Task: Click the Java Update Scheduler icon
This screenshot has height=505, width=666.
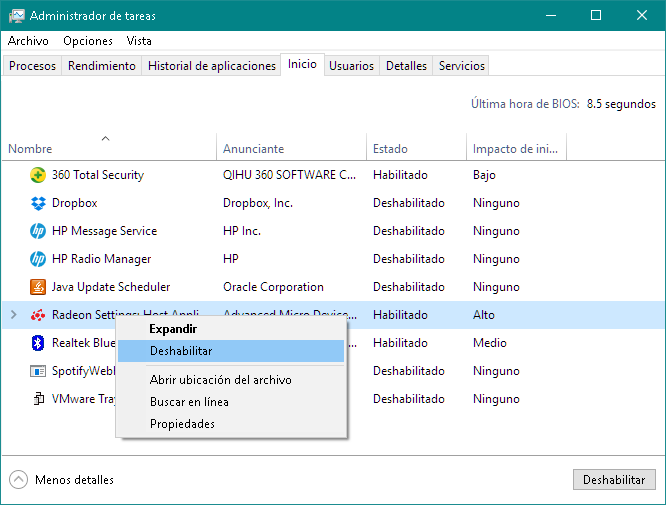Action: (38, 287)
